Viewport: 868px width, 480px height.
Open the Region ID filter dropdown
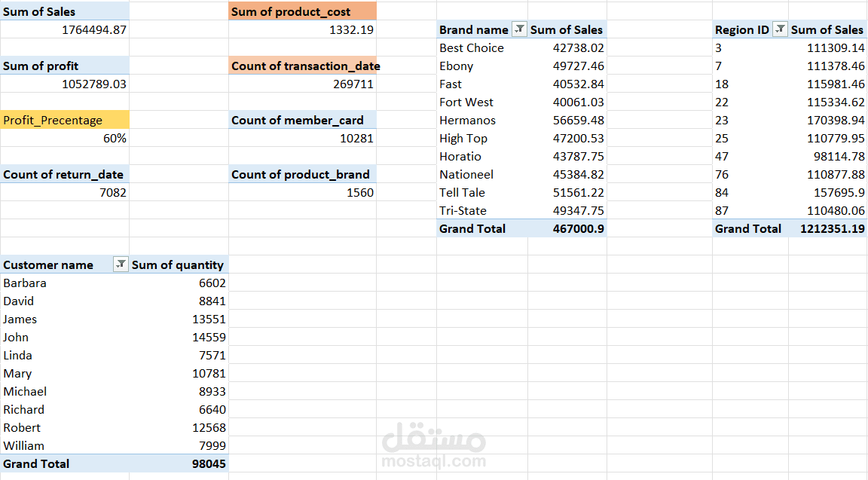click(x=780, y=29)
